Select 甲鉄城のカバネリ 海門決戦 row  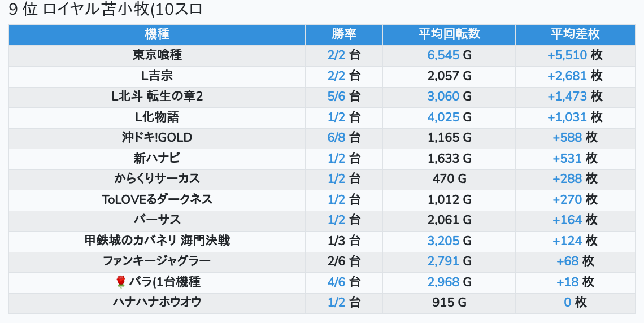point(157,241)
